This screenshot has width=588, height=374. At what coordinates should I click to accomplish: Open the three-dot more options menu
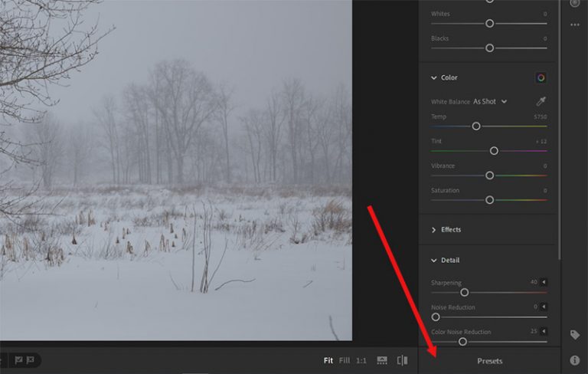(x=575, y=25)
